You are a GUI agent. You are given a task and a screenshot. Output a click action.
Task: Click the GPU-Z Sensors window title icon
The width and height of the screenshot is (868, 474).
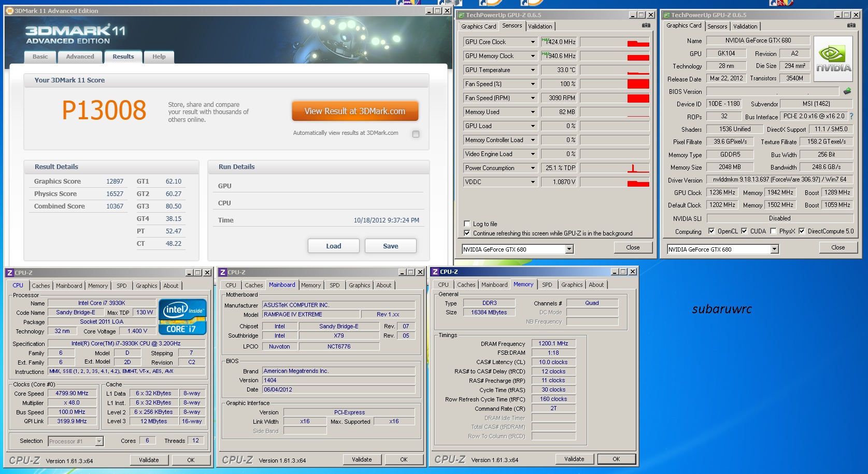click(461, 15)
